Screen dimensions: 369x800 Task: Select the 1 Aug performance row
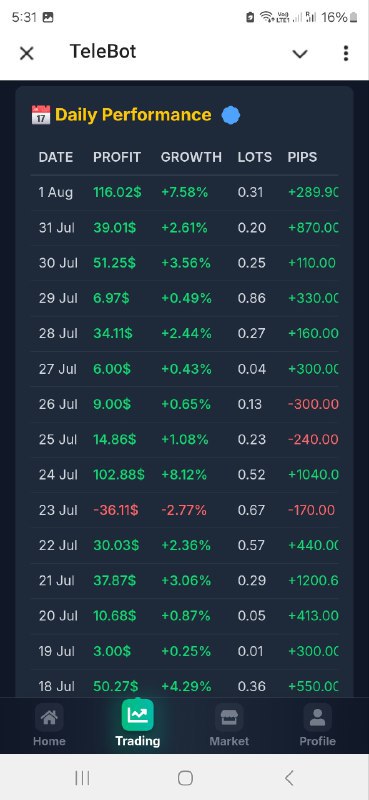point(184,193)
